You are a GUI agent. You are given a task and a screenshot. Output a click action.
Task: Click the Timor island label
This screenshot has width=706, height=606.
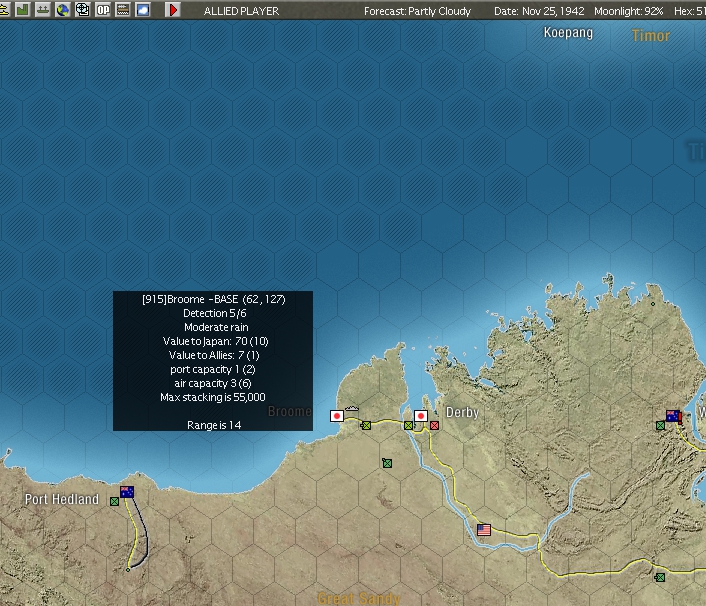pos(651,36)
